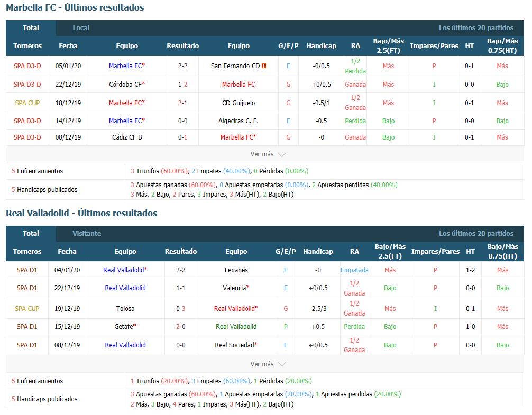Switch to the Visitante tab
This screenshot has height=415, width=532.
(87, 234)
